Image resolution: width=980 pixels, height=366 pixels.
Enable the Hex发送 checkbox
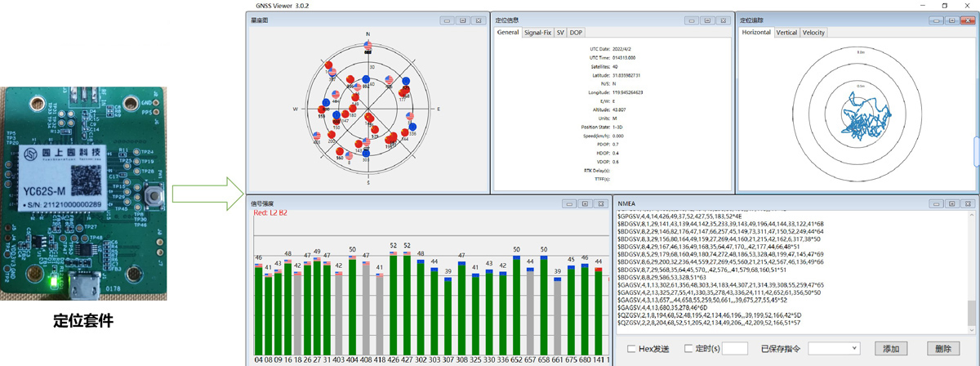coord(632,349)
